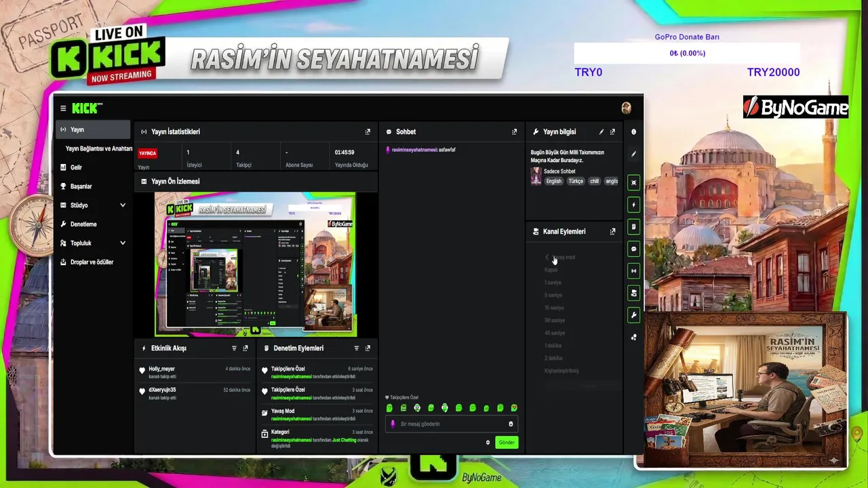The width and height of the screenshot is (868, 488).
Task: Filter the Etkinlik Akışı feed
Action: tap(235, 348)
